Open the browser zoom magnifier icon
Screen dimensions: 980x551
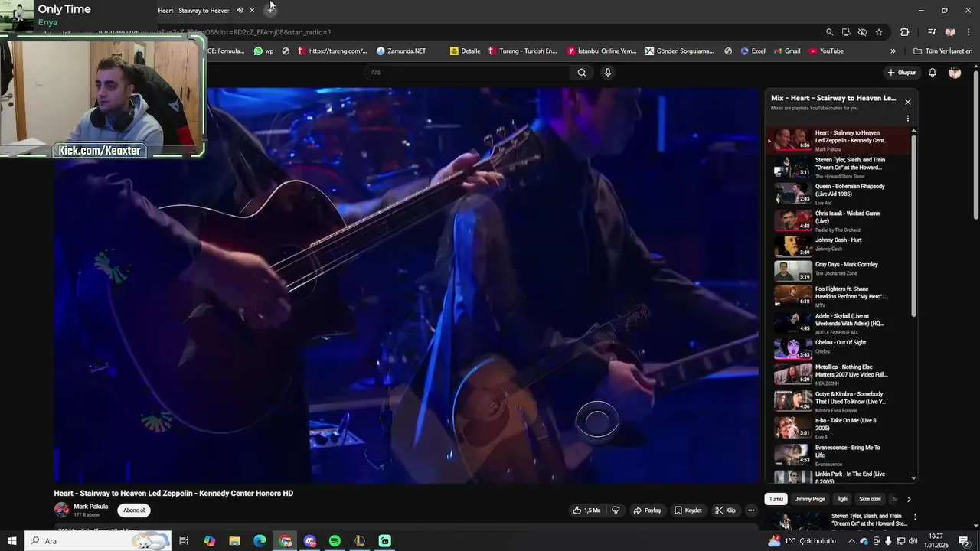tap(829, 32)
